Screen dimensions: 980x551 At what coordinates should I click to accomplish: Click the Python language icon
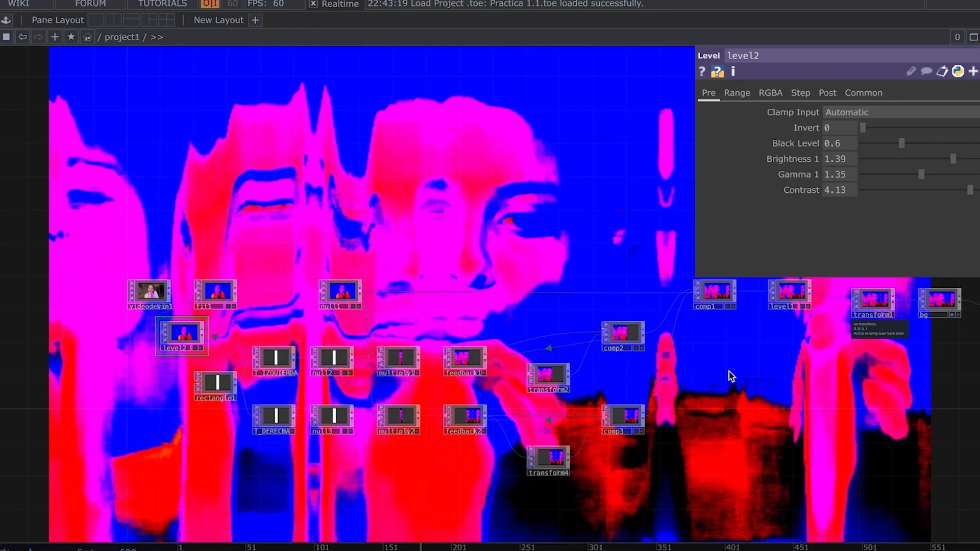(958, 71)
